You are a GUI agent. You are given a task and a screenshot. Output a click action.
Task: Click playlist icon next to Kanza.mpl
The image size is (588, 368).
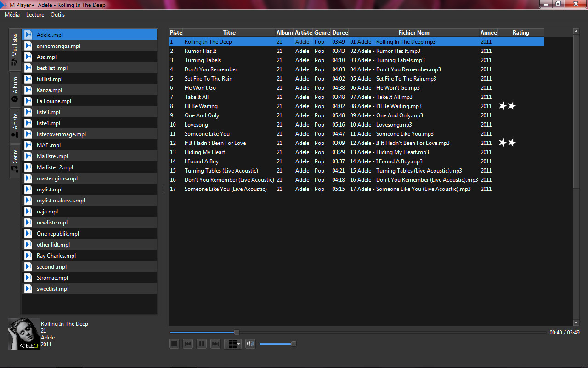28,90
